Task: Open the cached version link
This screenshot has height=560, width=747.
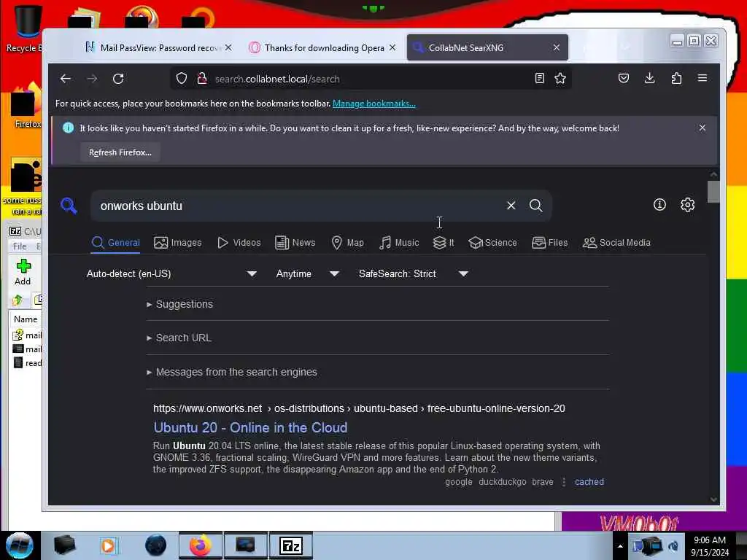Action: [589, 482]
